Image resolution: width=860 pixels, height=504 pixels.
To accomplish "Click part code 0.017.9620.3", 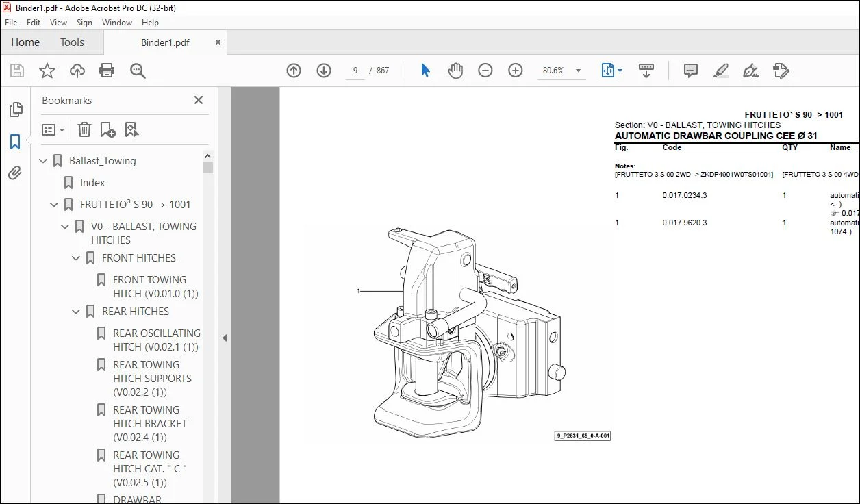I will click(x=685, y=223).
